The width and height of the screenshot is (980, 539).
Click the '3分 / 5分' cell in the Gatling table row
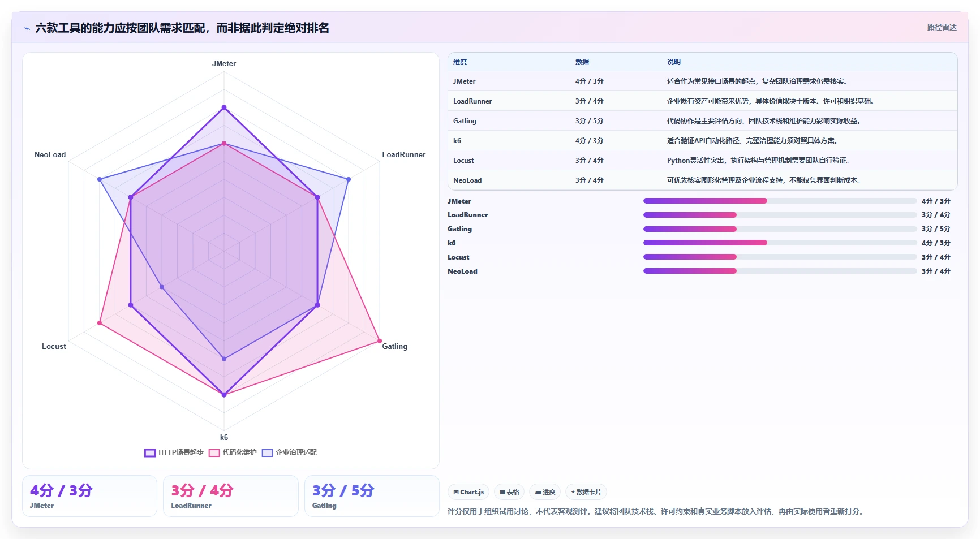click(x=590, y=121)
